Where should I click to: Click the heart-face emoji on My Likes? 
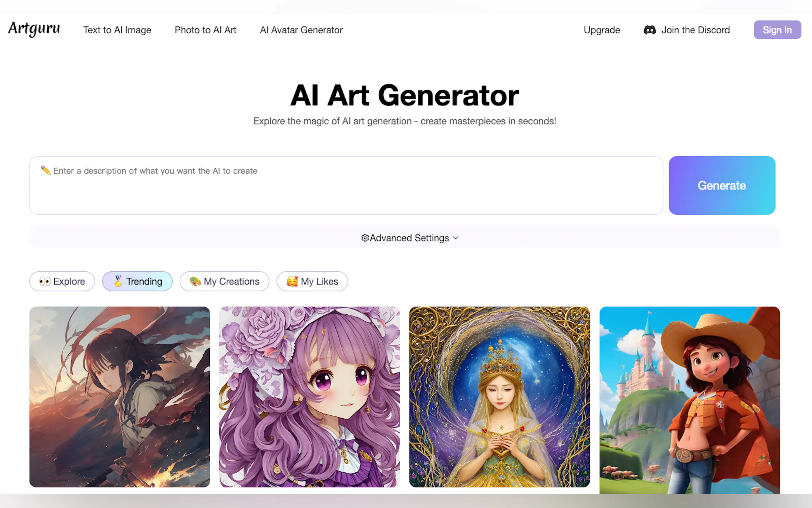click(x=292, y=281)
